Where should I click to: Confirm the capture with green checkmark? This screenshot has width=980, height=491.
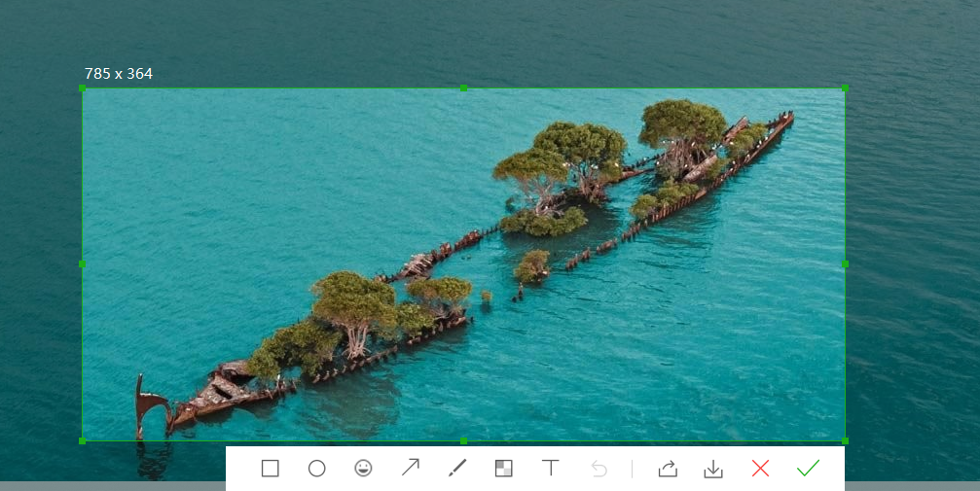808,468
